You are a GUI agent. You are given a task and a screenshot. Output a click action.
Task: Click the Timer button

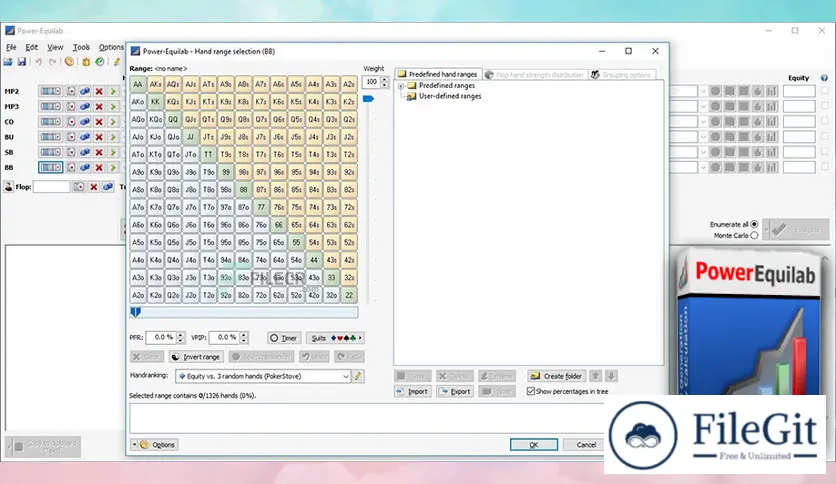[284, 338]
